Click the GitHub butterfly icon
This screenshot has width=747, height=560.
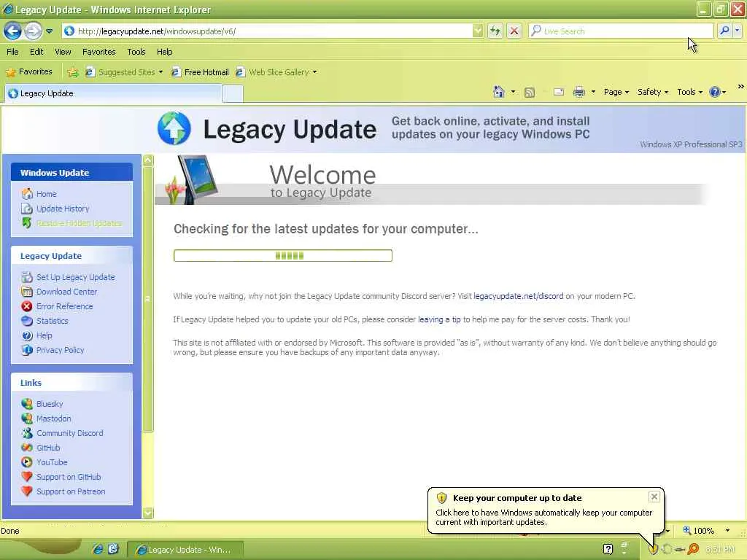(x=27, y=448)
